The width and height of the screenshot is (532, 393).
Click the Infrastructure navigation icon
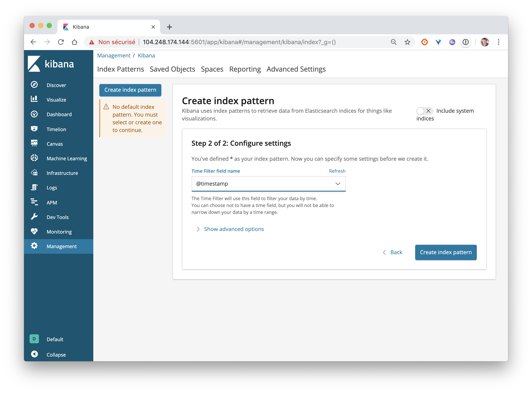click(34, 173)
